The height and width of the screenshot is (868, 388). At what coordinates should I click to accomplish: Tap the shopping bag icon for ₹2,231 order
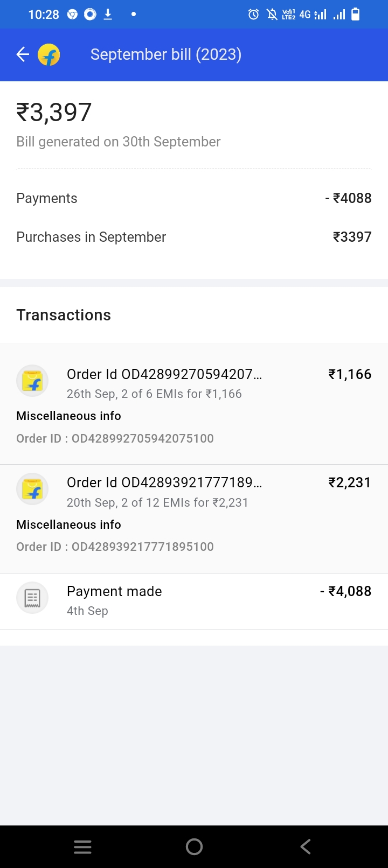coord(32,489)
